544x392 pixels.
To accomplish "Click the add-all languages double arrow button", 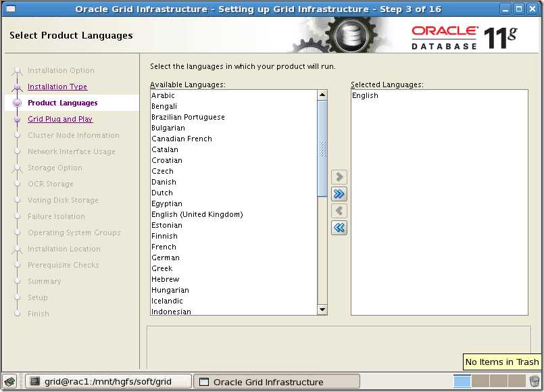I will coord(339,193).
